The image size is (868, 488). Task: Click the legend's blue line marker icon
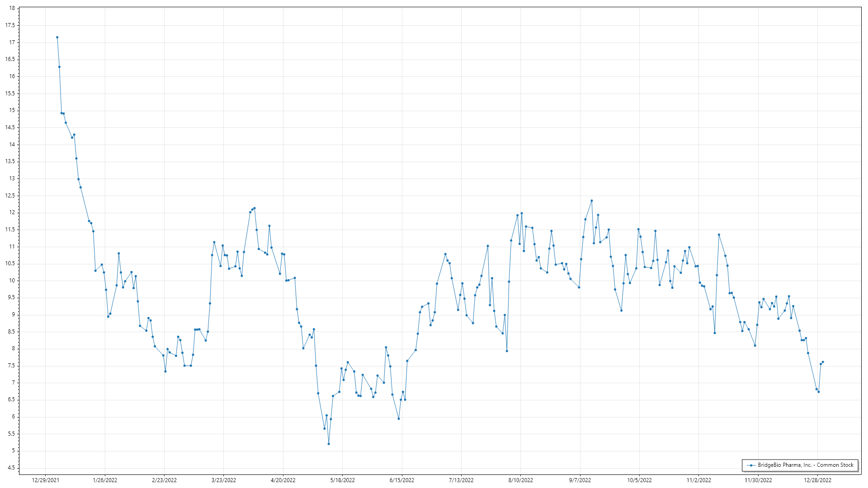(751, 465)
